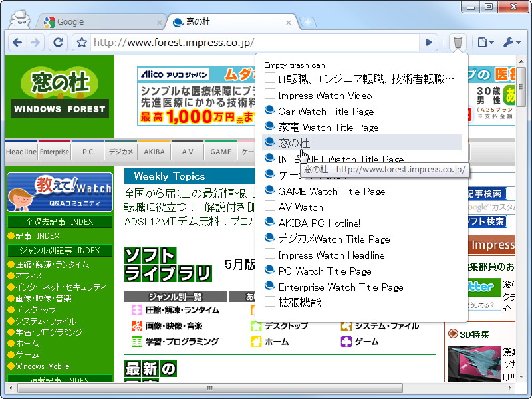This screenshot has height=399, width=532.
Task: Check the Impress Watch Video checkbox
Action: coord(270,95)
